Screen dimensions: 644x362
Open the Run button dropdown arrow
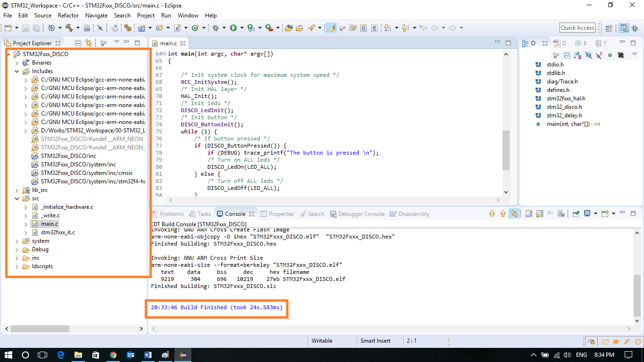242,28
